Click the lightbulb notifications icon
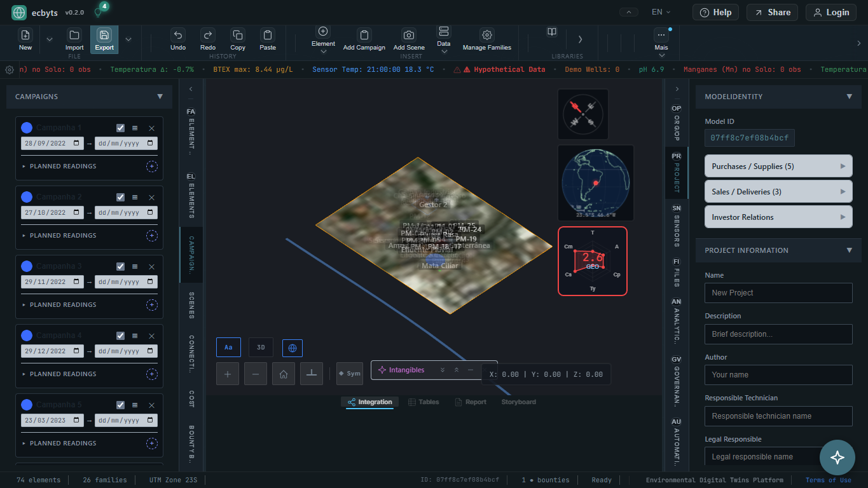This screenshot has height=488, width=868. (98, 12)
